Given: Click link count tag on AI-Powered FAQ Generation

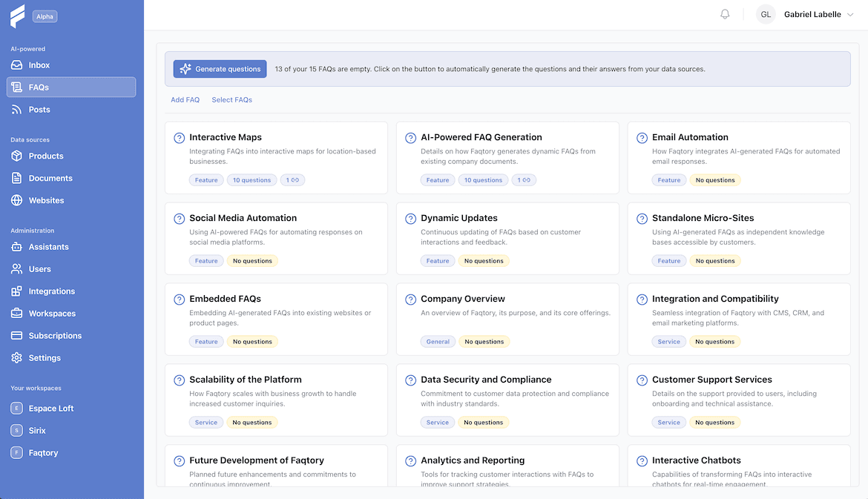Looking at the screenshot, I should [524, 179].
